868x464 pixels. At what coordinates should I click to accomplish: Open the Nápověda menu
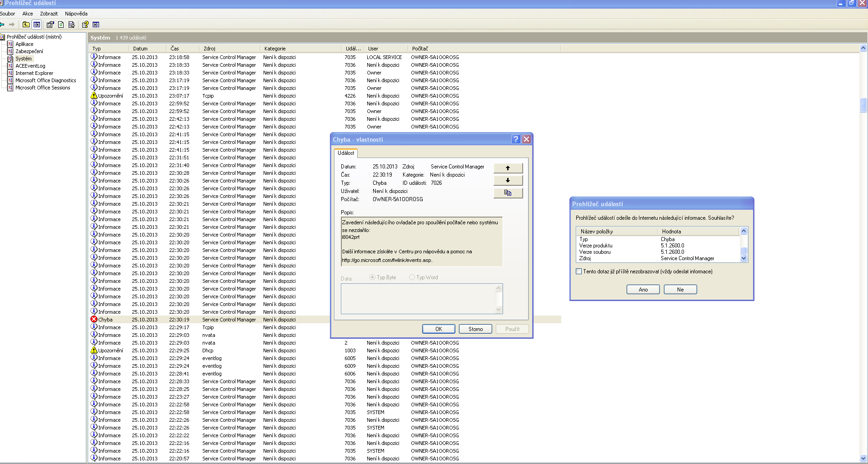pyautogui.click(x=76, y=14)
